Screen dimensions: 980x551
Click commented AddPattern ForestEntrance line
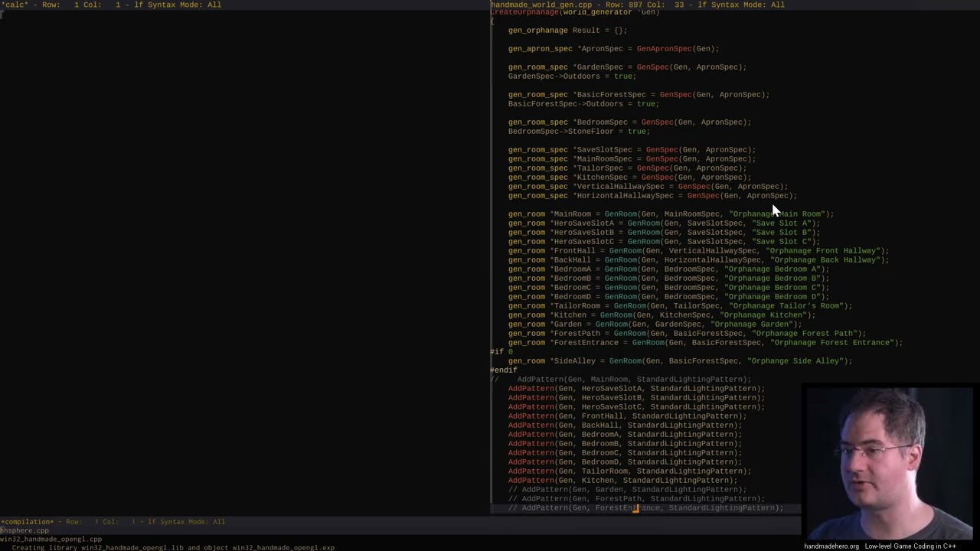pyautogui.click(x=645, y=508)
